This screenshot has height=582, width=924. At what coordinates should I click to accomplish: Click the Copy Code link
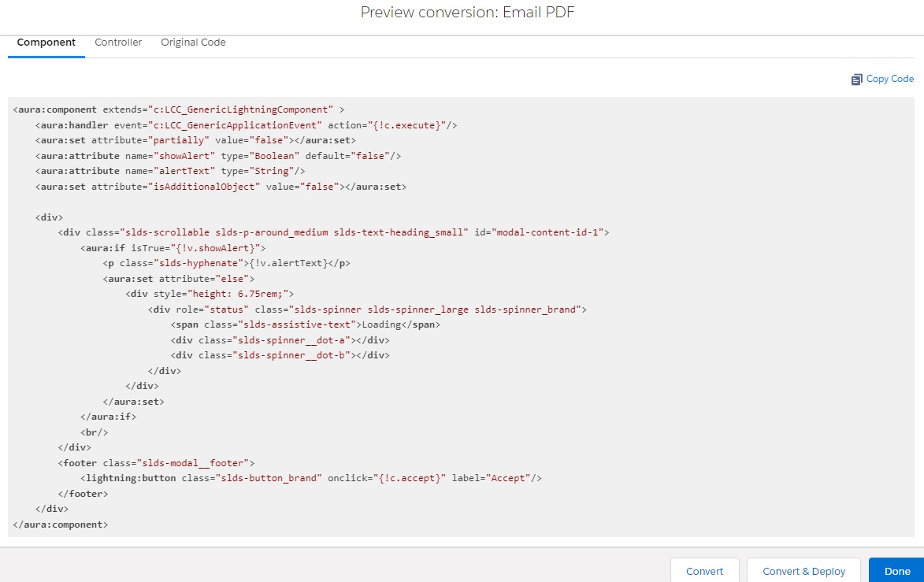tap(889, 79)
